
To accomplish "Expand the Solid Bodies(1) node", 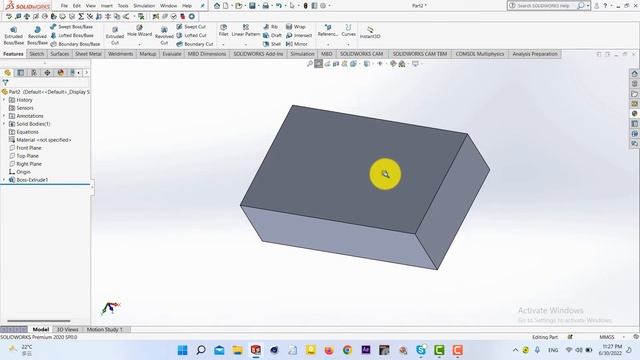I will click(x=4, y=124).
